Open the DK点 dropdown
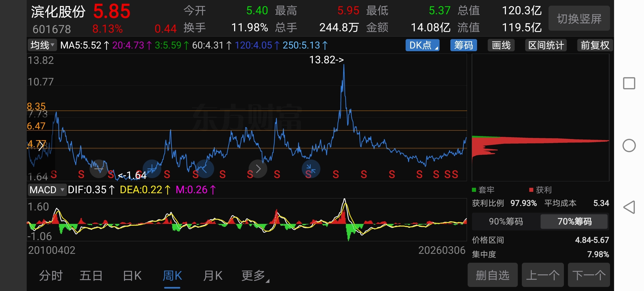This screenshot has width=644, height=291. coord(422,45)
